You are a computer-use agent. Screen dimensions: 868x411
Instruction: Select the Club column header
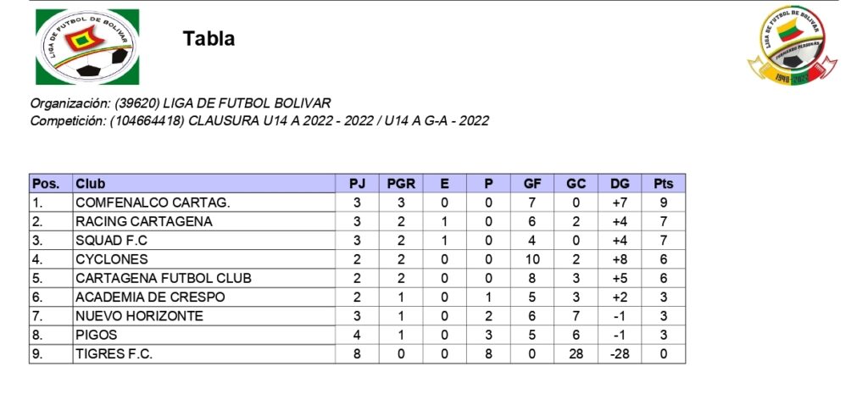click(91, 184)
